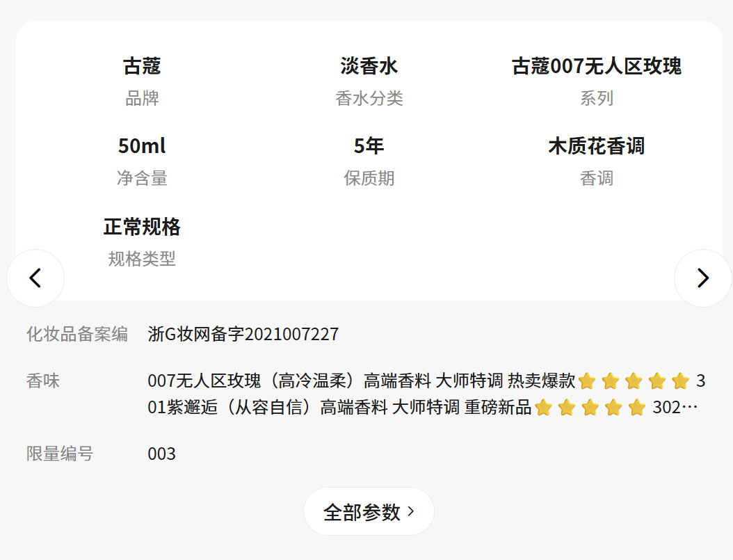Viewport: 733px width, 560px height.
Task: Select the brand value 古蔻
Action: coord(142,66)
